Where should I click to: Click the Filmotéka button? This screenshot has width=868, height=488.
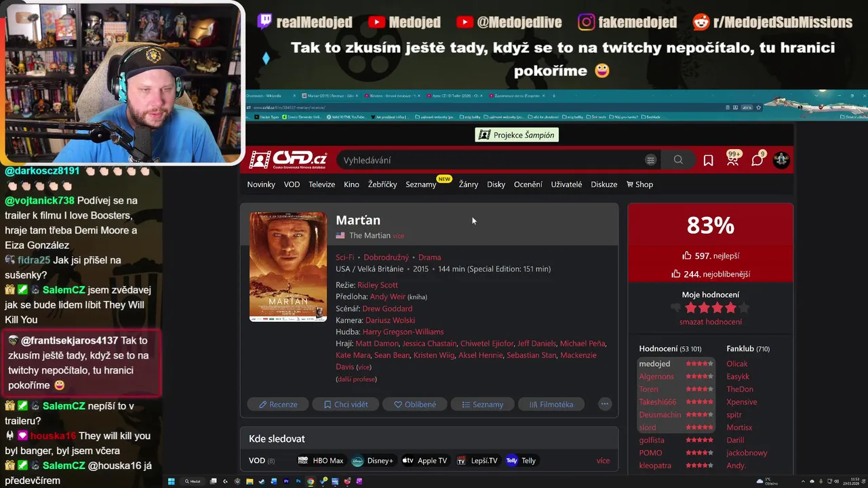551,404
